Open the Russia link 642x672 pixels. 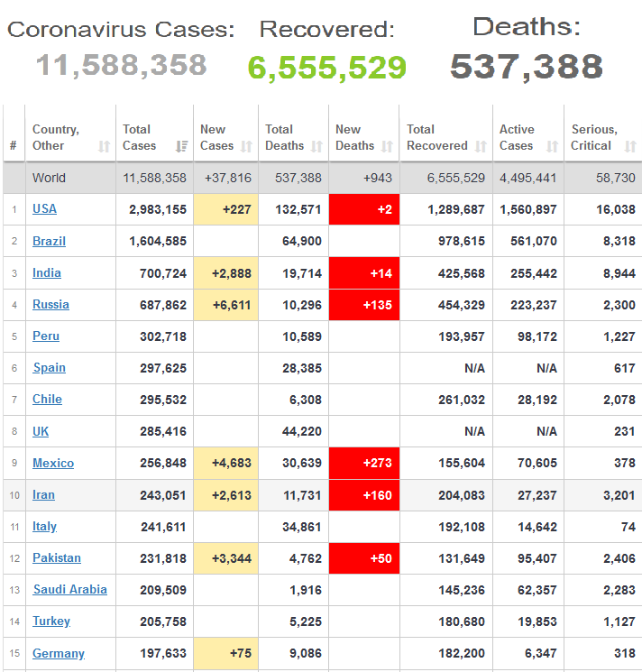[x=50, y=304]
